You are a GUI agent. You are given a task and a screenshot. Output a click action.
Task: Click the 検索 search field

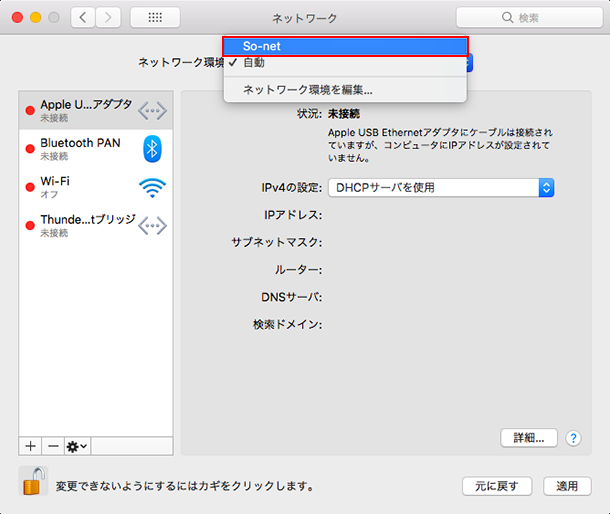click(x=527, y=18)
